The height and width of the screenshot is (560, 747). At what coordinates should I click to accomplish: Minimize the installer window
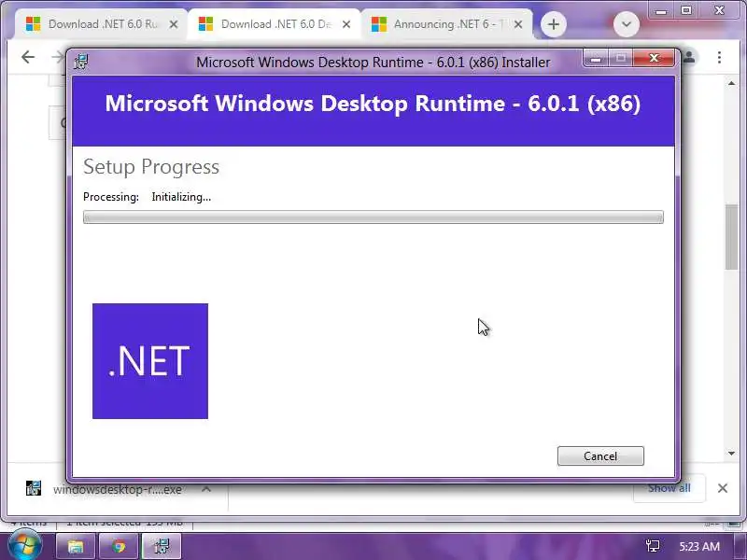[596, 58]
